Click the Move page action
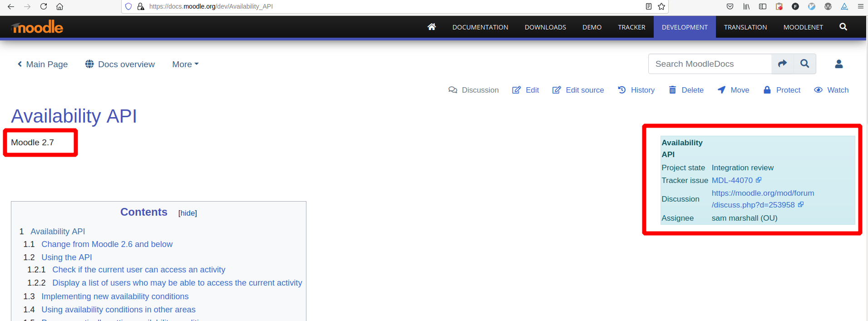 coord(733,90)
